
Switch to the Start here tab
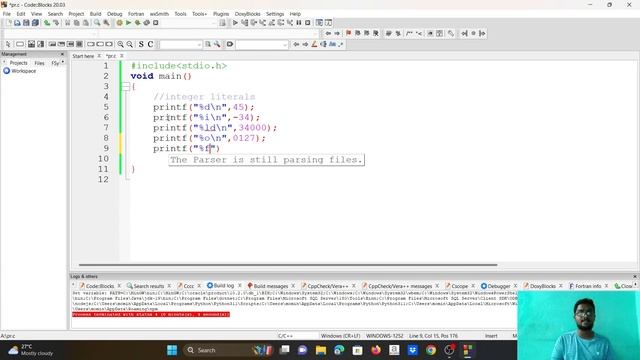[x=83, y=56]
